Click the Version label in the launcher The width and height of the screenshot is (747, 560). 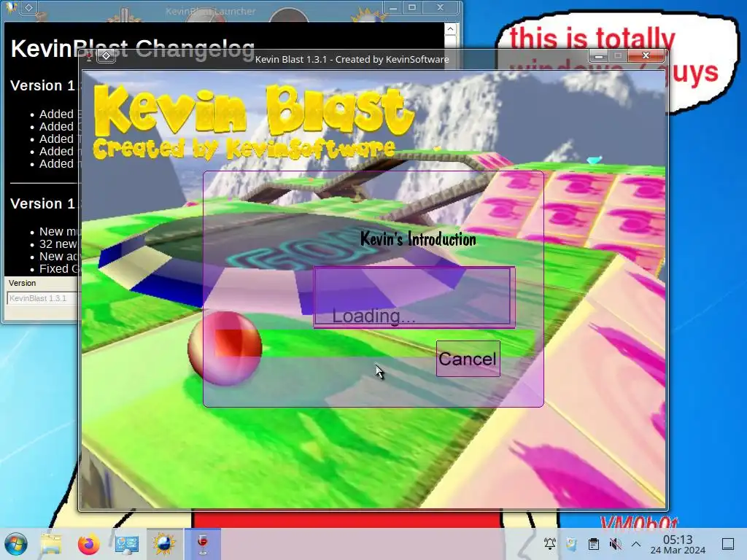point(22,283)
